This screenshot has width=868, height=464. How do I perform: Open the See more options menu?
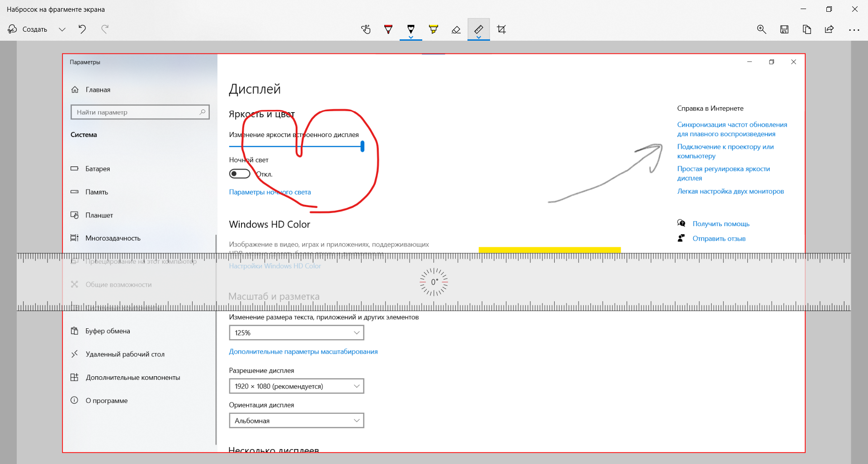tap(854, 29)
